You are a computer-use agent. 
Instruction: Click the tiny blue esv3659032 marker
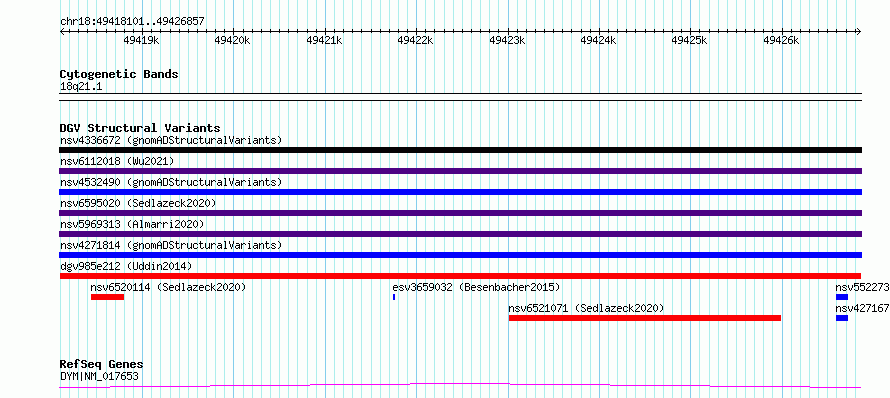coord(394,297)
